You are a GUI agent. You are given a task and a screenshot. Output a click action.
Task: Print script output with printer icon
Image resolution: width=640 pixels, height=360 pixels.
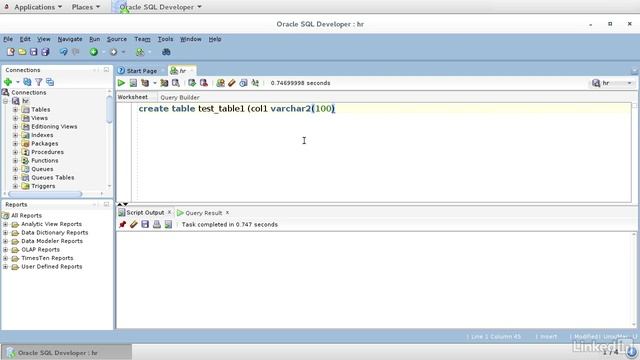[156, 224]
